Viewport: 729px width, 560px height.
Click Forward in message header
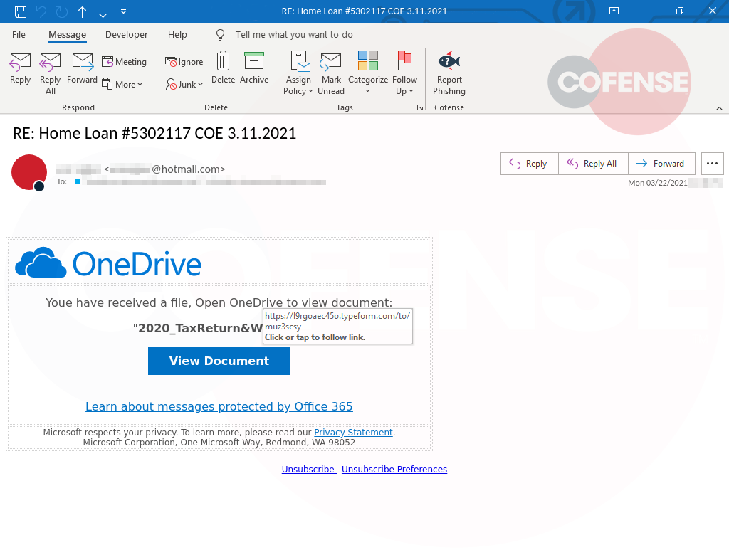pos(661,164)
